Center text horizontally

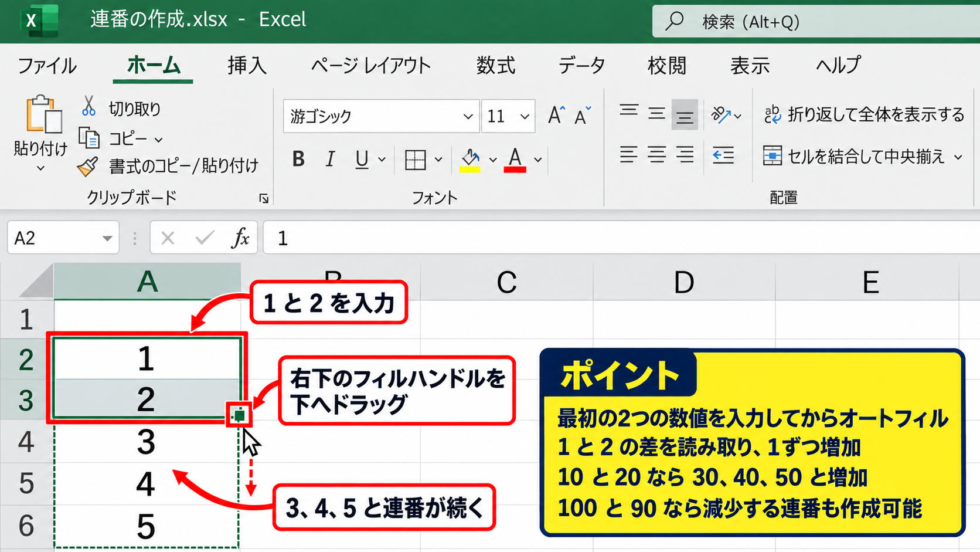pyautogui.click(x=656, y=155)
